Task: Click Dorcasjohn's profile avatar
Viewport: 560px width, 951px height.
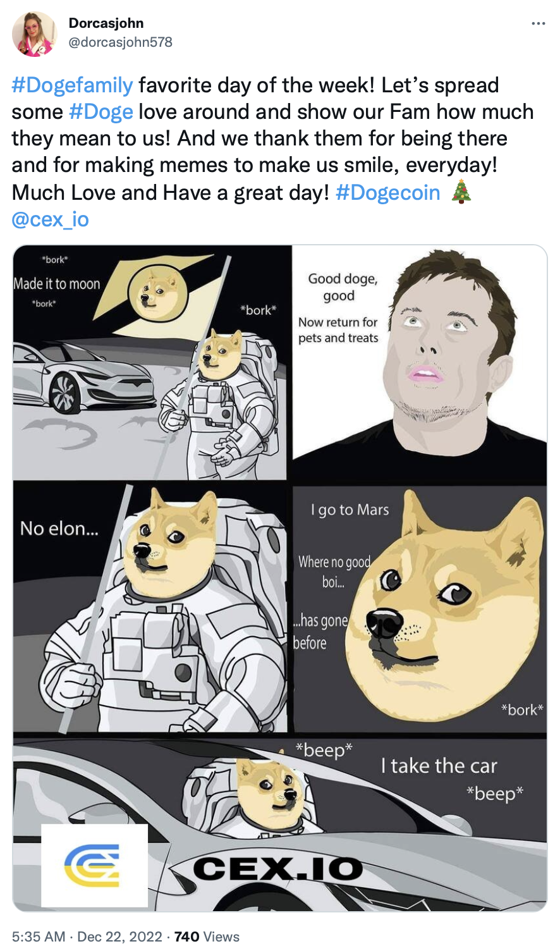Action: click(34, 34)
